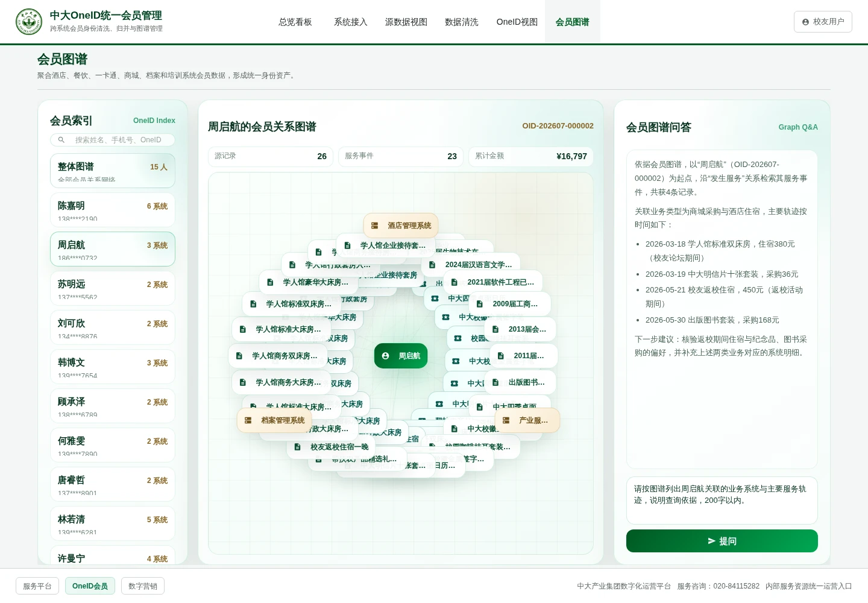Click the document icon on 2021届软件工程已… node
This screenshot has height=603, width=868.
point(454,282)
